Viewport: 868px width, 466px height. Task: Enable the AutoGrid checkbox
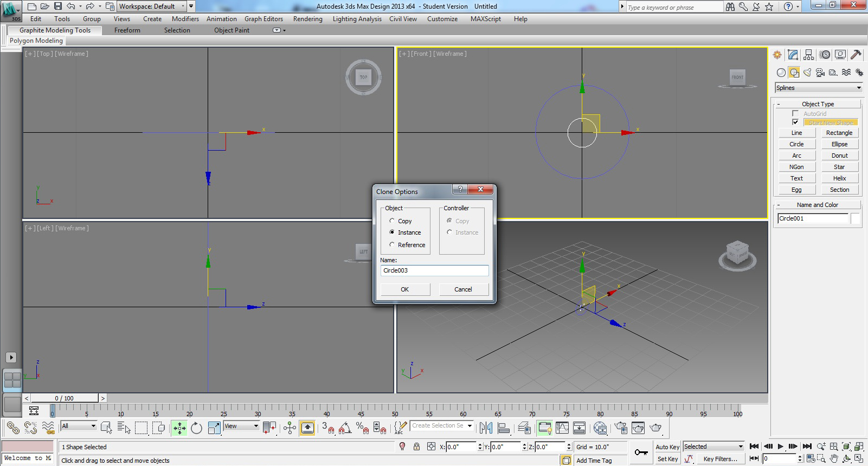[795, 113]
